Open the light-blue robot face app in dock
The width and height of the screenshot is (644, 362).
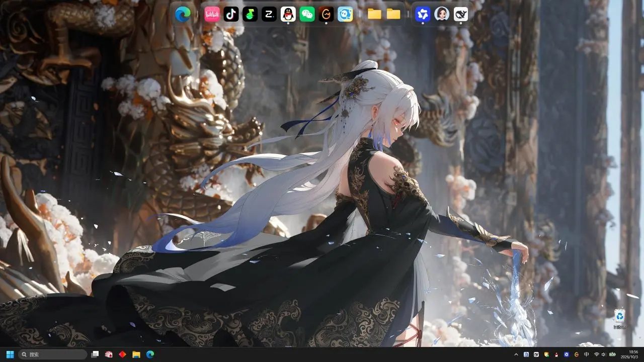[345, 14]
